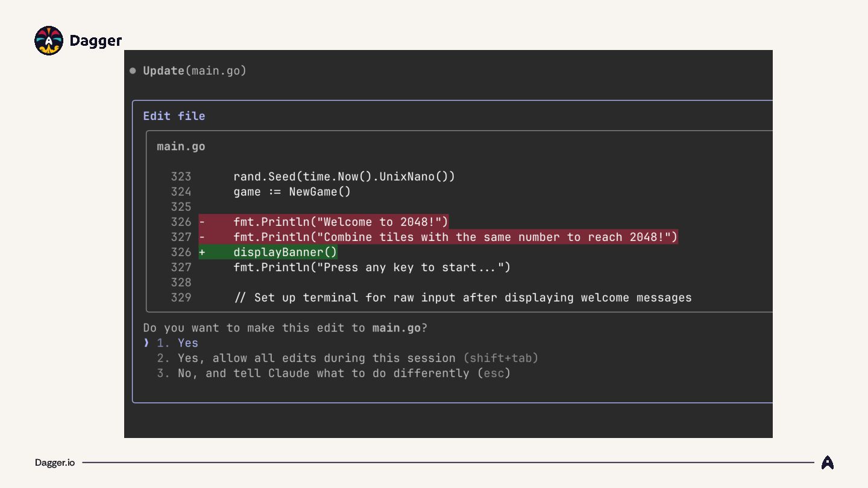This screenshot has height=488, width=868.
Task: Click the Update(main.go) tool call label
Action: 195,71
